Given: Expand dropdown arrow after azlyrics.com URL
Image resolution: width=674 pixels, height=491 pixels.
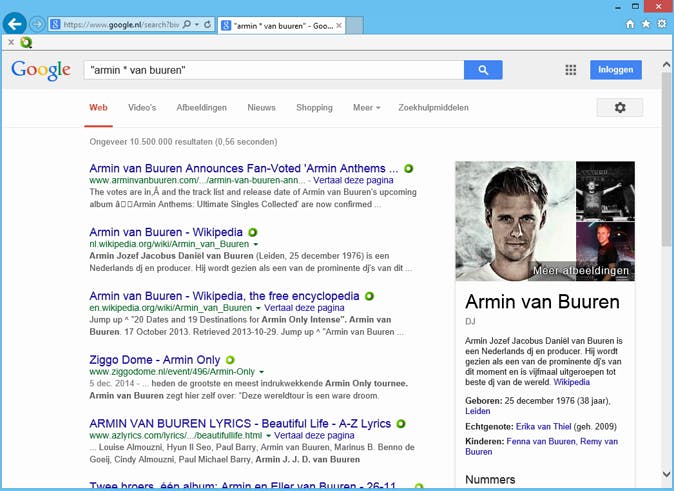Looking at the screenshot, I should pos(268,436).
